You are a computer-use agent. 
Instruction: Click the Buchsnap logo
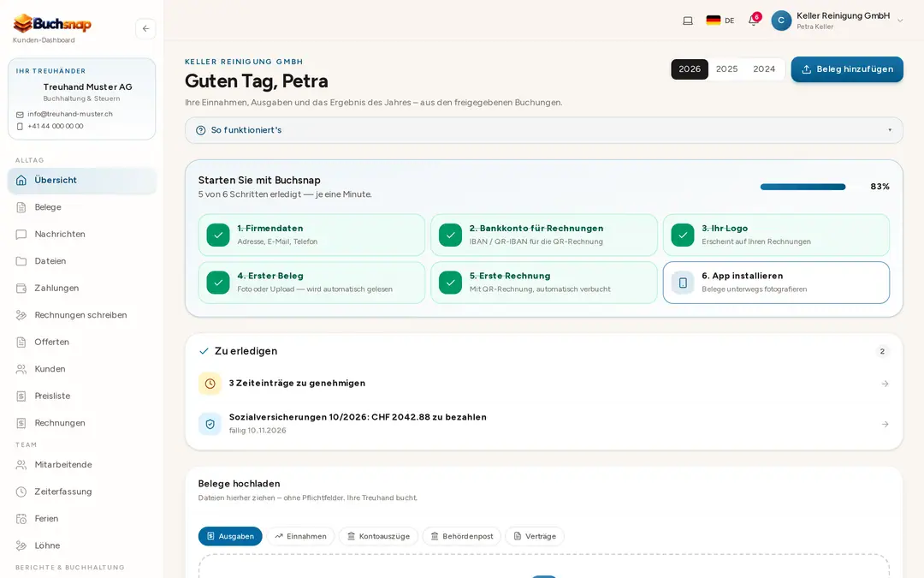[52, 24]
